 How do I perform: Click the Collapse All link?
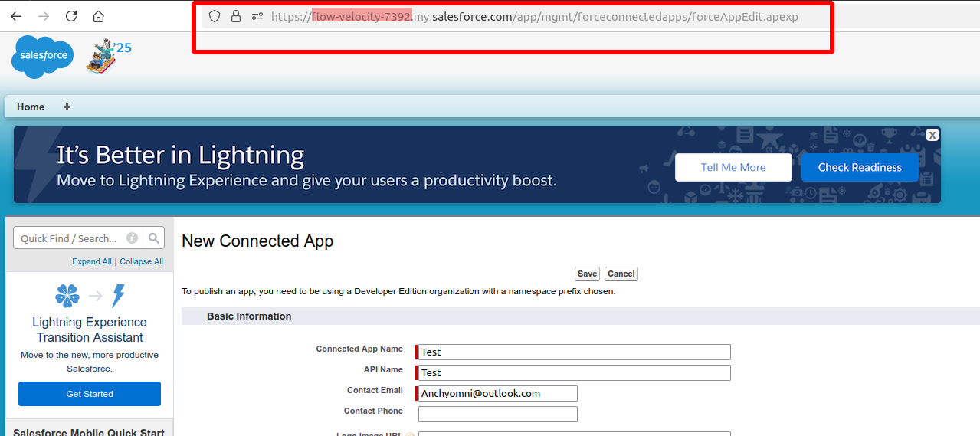click(141, 261)
